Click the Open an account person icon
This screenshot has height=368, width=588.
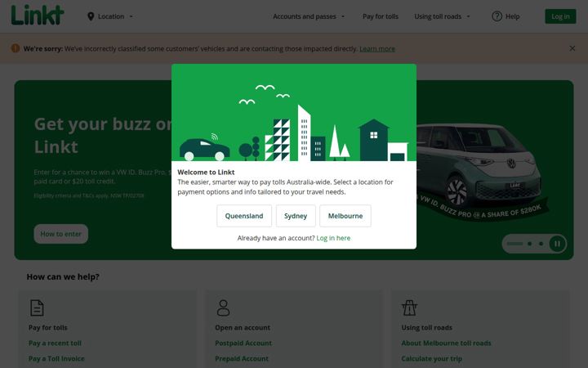[223, 308]
